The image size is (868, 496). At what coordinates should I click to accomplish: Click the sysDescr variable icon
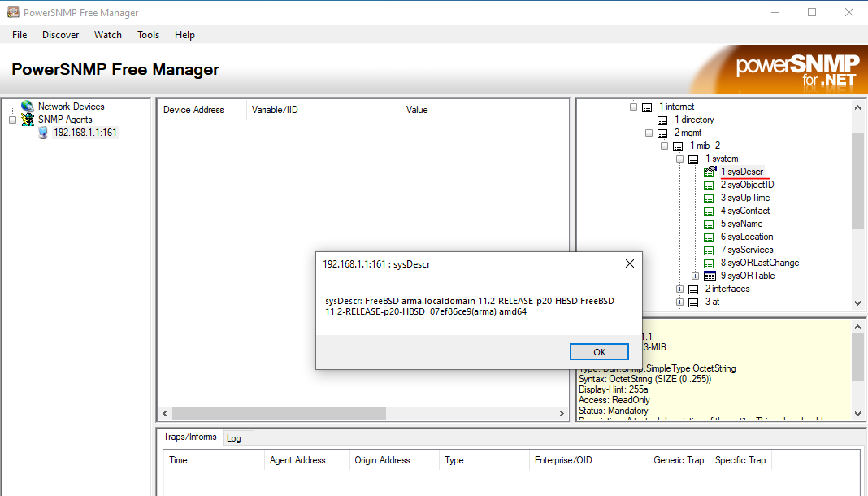point(710,172)
